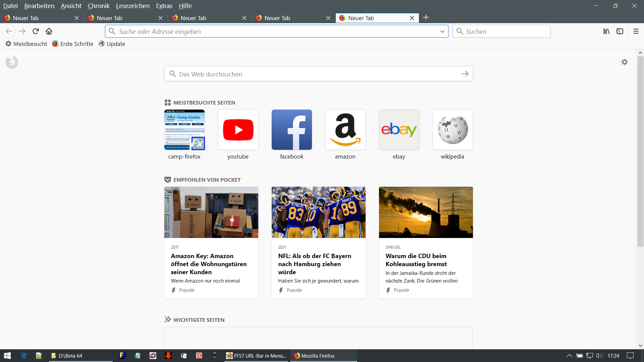644x362 pixels.
Task: Toggle the sidebar view icon
Action: click(620, 31)
